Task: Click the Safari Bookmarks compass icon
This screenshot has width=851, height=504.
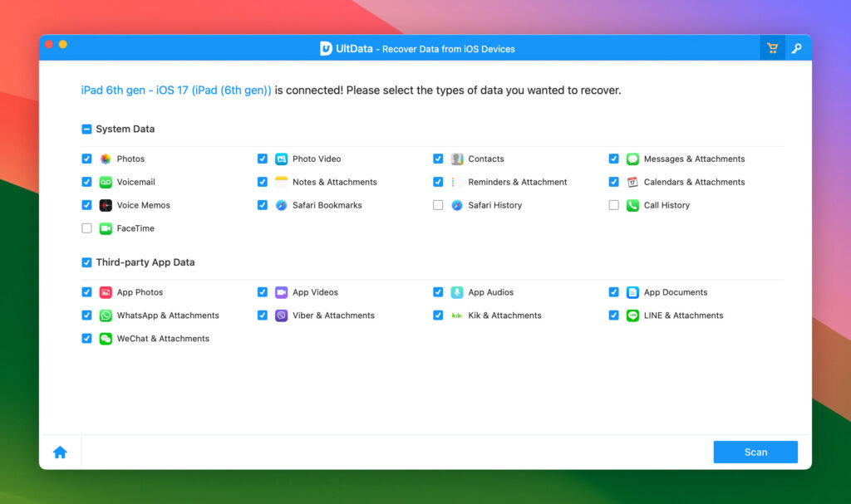Action: click(283, 205)
